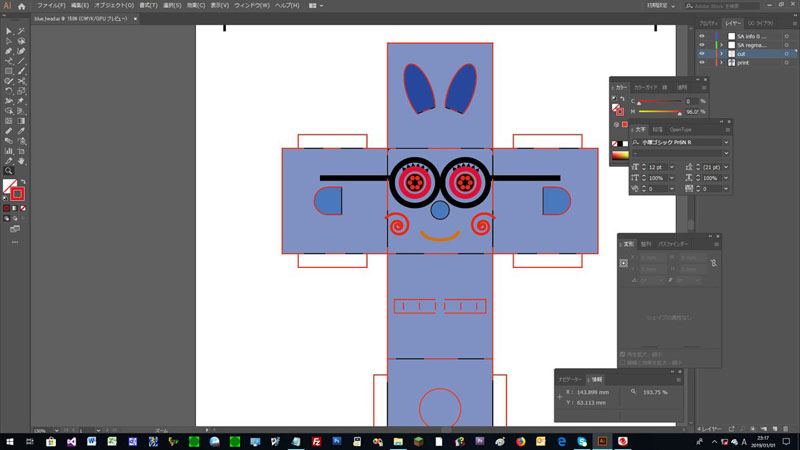Select the Selection (black arrow) tool
This screenshot has width=800, height=450.
(x=9, y=31)
